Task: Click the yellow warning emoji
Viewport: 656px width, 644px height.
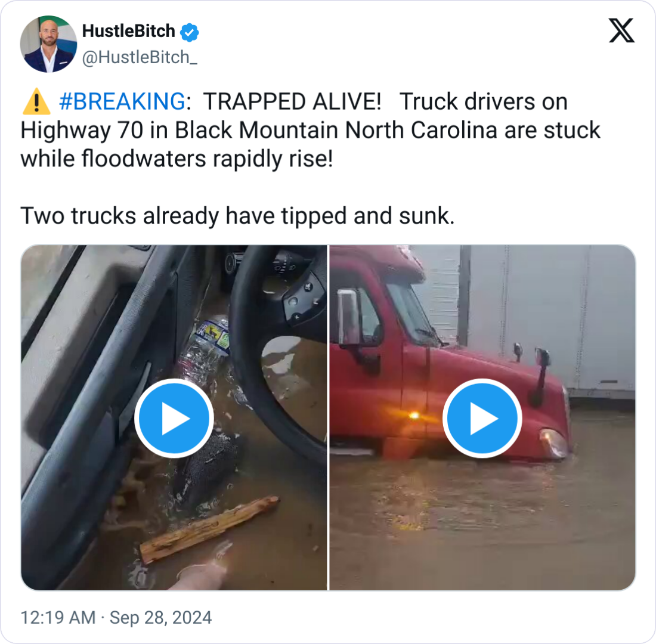Action: coord(36,103)
